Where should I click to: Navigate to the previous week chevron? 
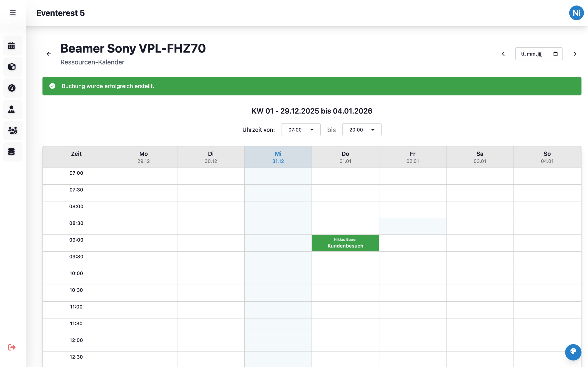tap(503, 54)
